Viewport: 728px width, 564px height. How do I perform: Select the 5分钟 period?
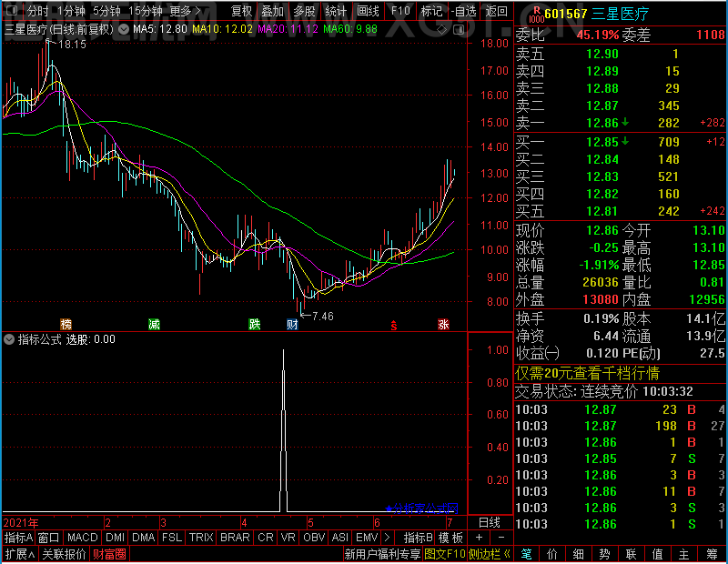click(x=106, y=11)
